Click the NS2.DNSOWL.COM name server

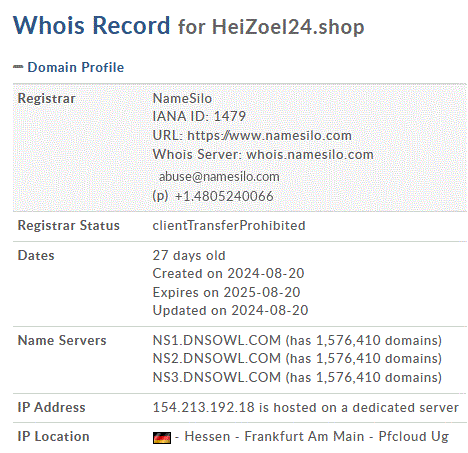pyautogui.click(x=217, y=358)
